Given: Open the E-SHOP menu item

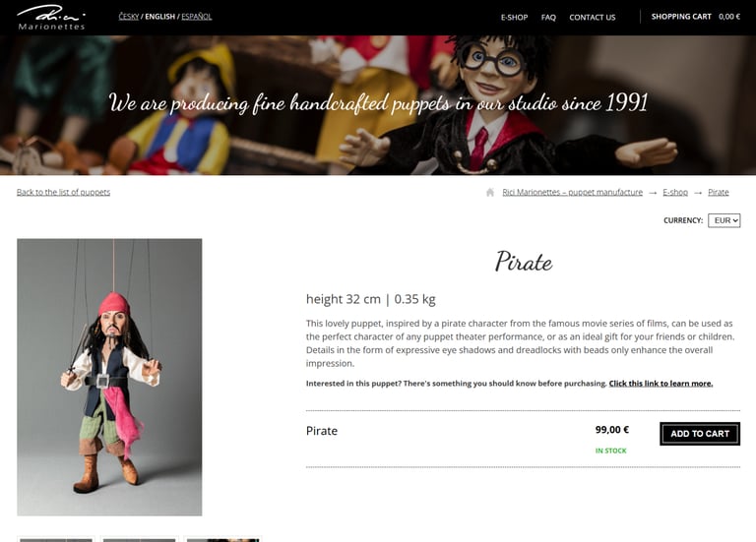Looking at the screenshot, I should coord(514,18).
